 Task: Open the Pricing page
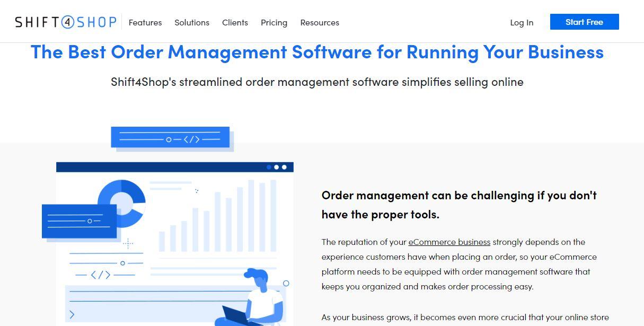[x=274, y=23]
